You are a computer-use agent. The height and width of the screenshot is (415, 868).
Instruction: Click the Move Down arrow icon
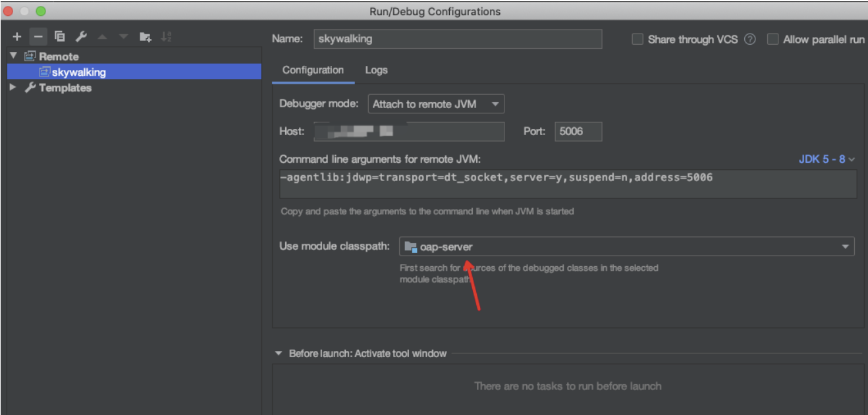pyautogui.click(x=123, y=37)
